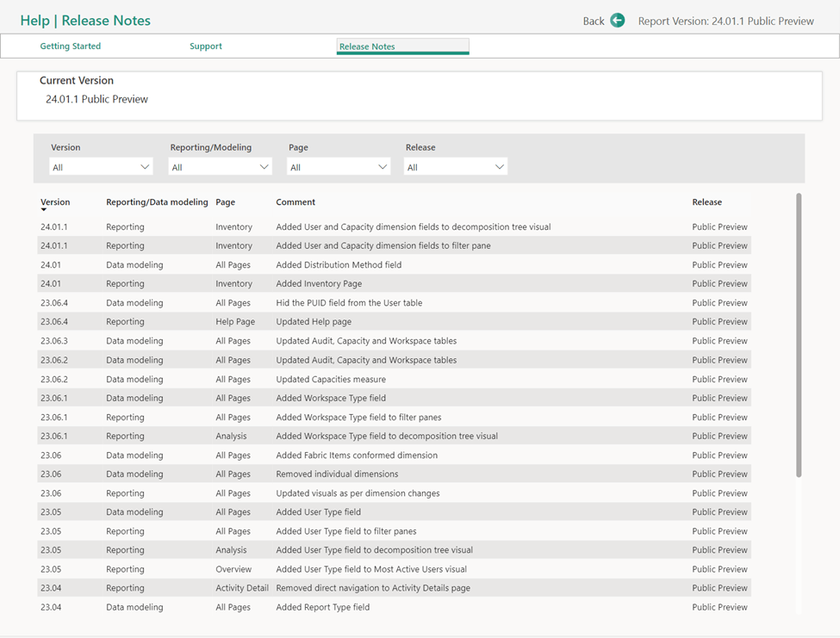Click the 'Removed individual dimensions' comment cell
840x638 pixels.
click(x=337, y=474)
